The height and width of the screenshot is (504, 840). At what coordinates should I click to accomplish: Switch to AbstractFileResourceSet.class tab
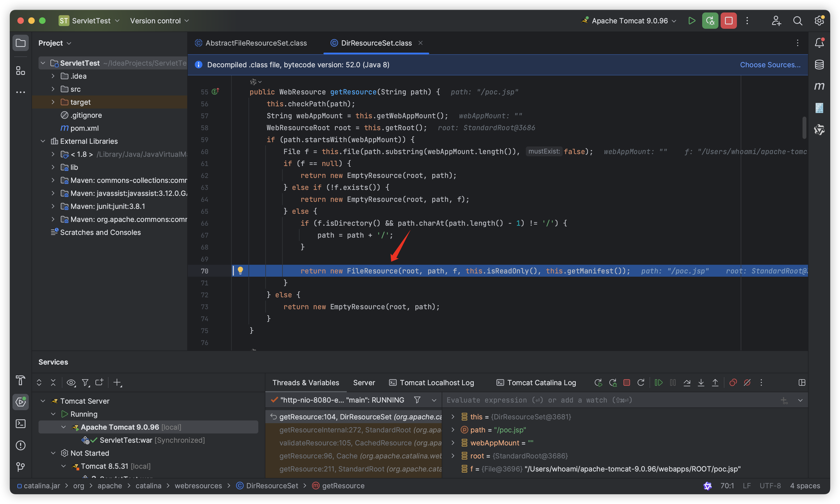tap(251, 43)
